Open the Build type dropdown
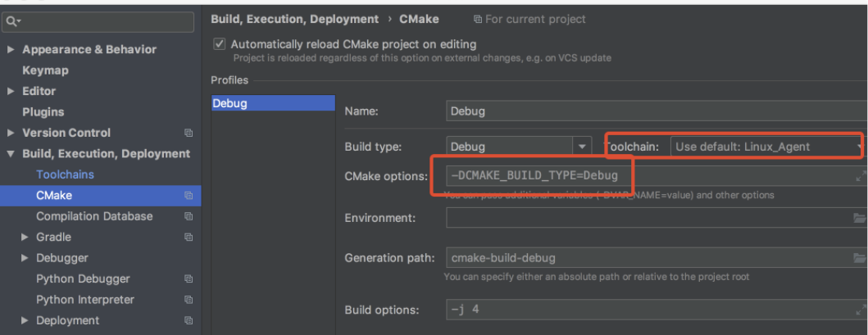The width and height of the screenshot is (868, 335). pos(582,147)
